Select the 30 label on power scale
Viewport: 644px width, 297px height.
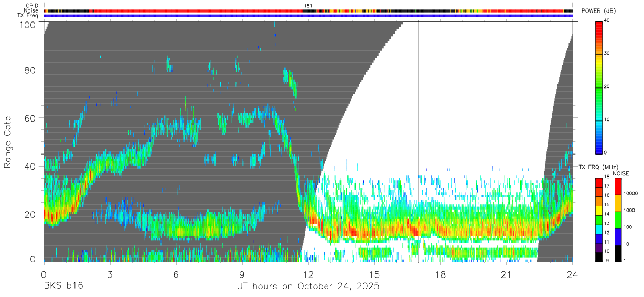(607, 53)
